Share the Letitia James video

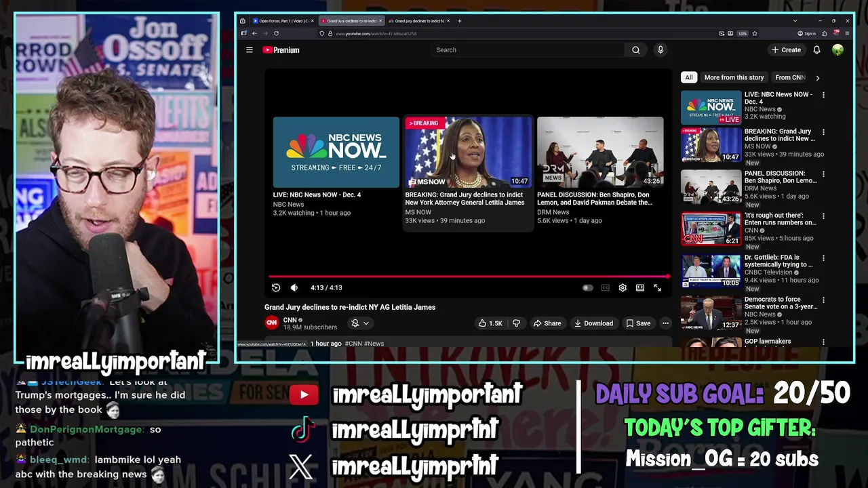pos(547,323)
